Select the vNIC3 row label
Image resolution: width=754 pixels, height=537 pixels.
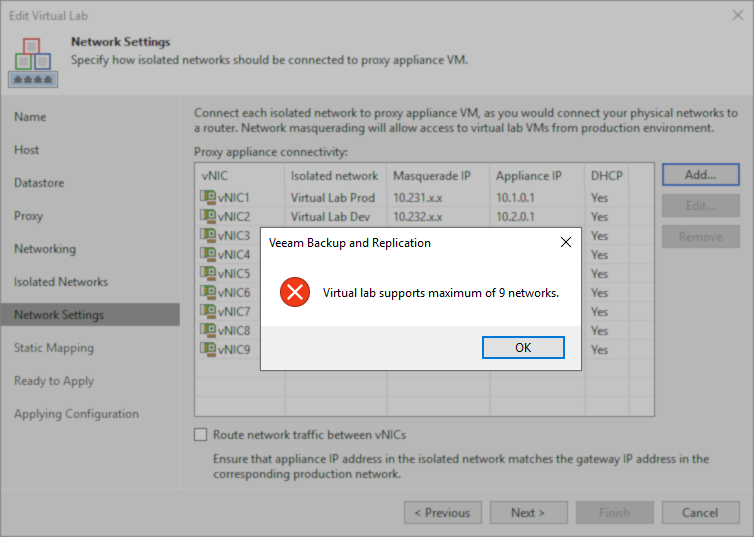pos(234,236)
